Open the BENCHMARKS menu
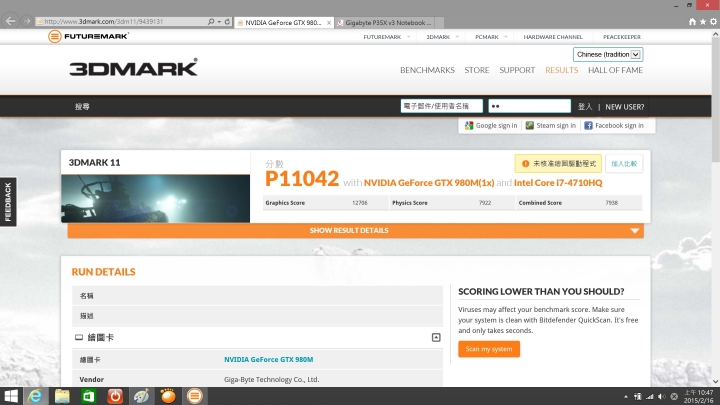 coord(427,70)
